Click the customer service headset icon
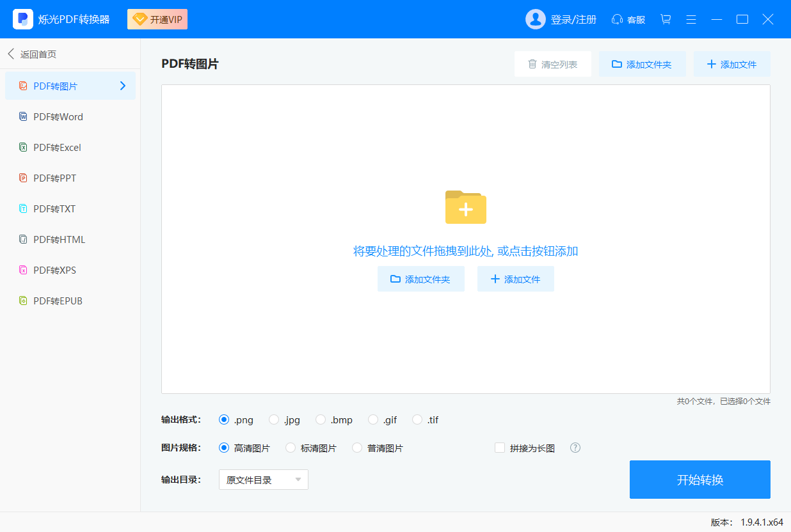Screen dimensions: 791x532 (x=618, y=19)
